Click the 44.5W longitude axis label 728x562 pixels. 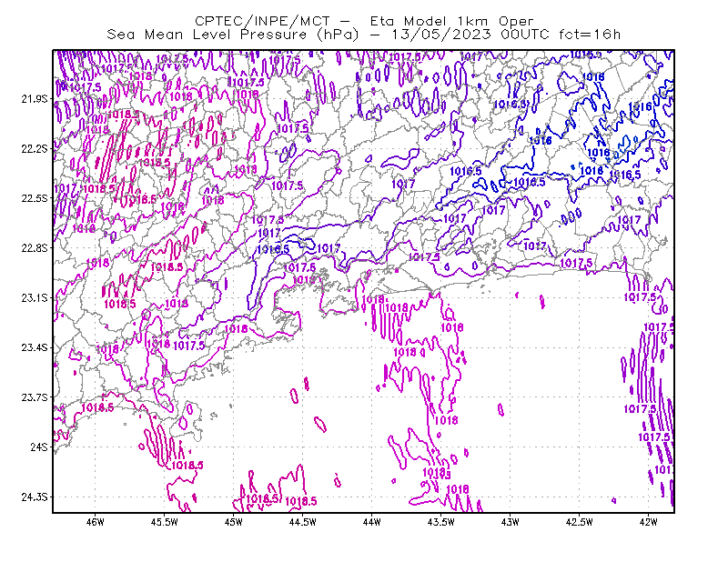click(303, 522)
